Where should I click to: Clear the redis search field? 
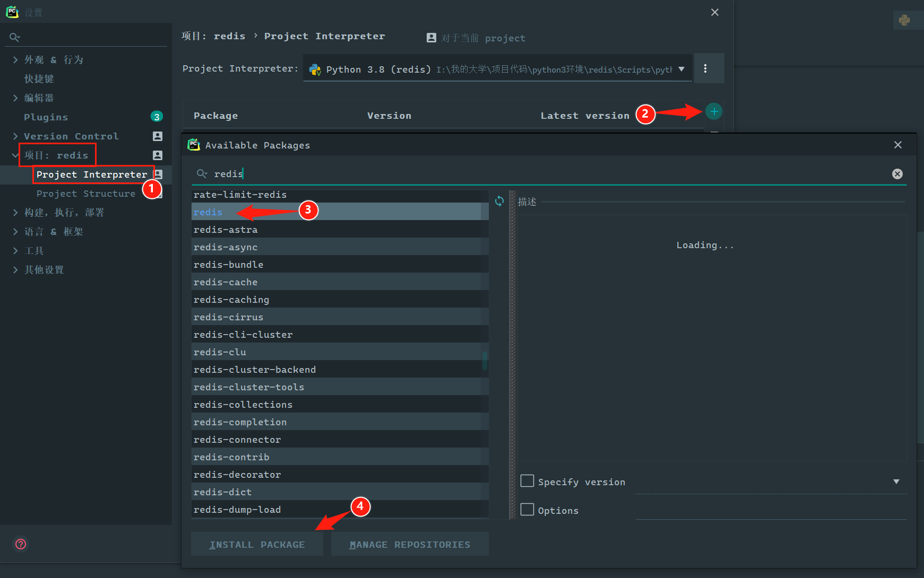(x=897, y=174)
